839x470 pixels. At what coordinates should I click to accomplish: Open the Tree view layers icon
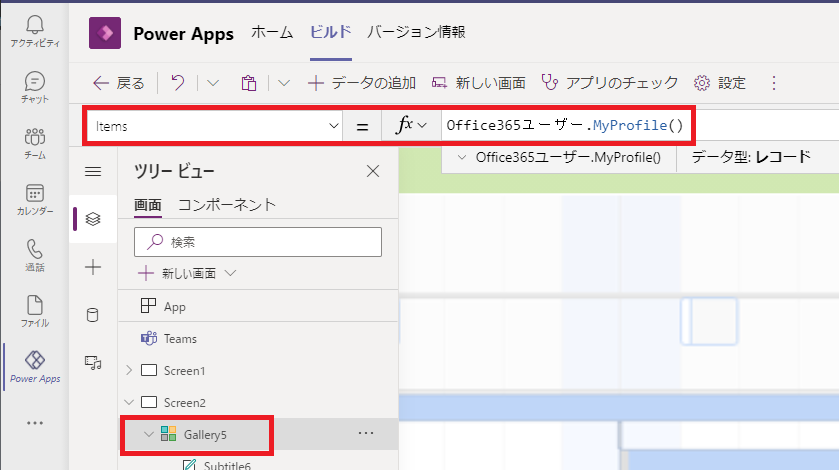pos(93,219)
